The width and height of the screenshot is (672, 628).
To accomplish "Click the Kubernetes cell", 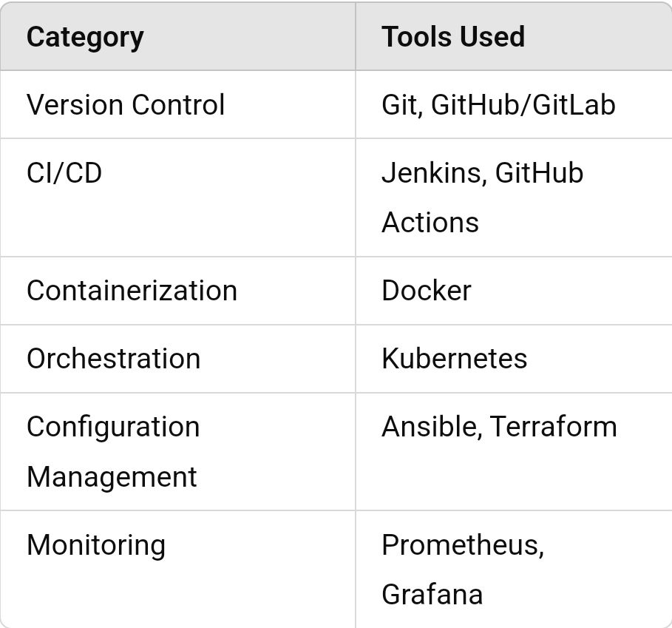I will (x=454, y=359).
